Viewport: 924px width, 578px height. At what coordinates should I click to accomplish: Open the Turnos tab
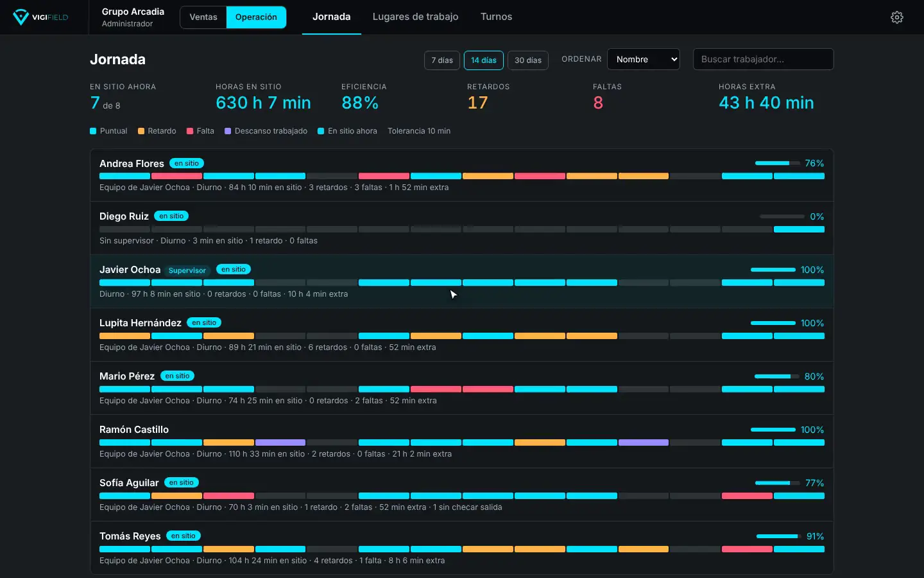click(x=497, y=17)
